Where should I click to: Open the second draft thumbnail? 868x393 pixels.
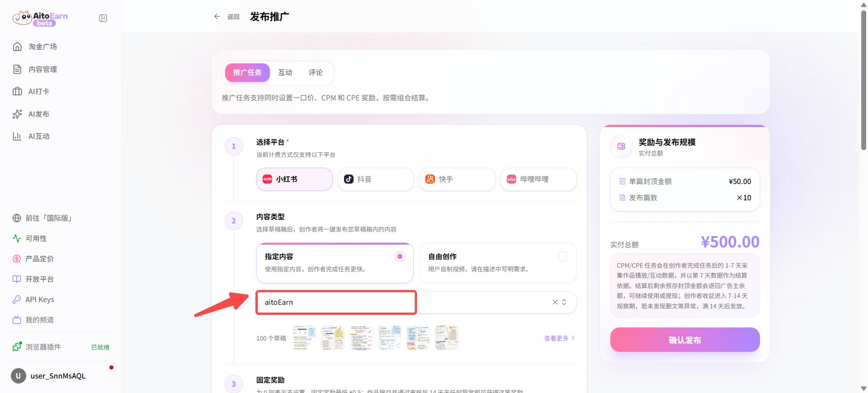333,337
